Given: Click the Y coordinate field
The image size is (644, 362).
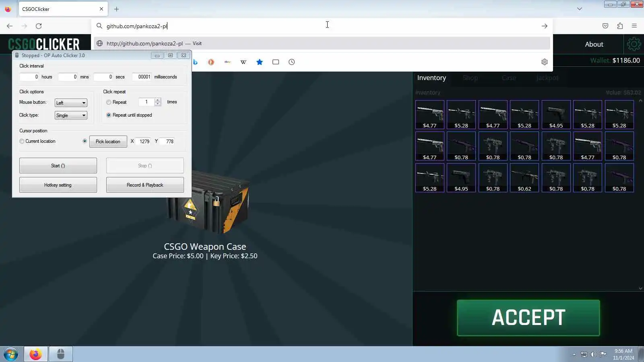Looking at the screenshot, I should point(168,142).
